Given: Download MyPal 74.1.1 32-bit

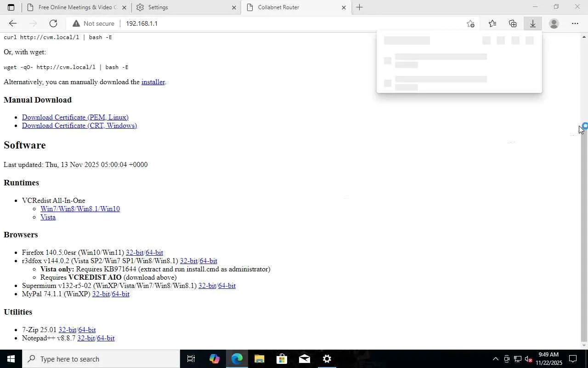Looking at the screenshot, I should (x=101, y=294).
